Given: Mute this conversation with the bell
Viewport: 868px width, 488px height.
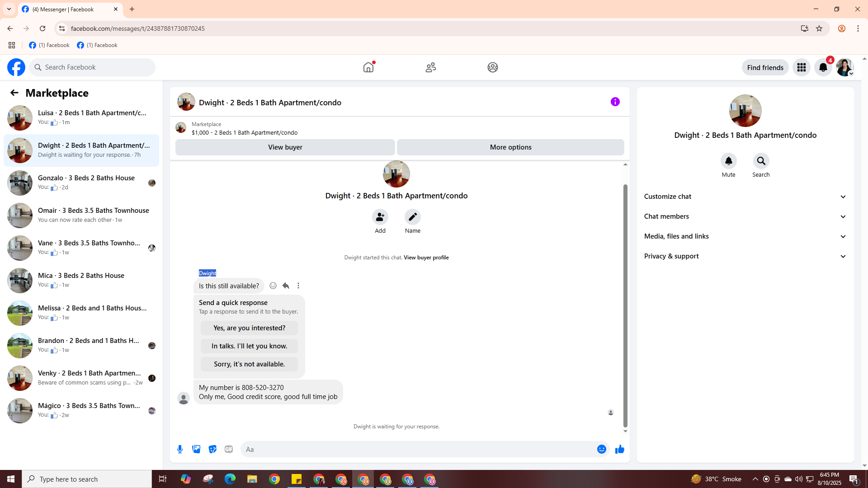Looking at the screenshot, I should [728, 161].
